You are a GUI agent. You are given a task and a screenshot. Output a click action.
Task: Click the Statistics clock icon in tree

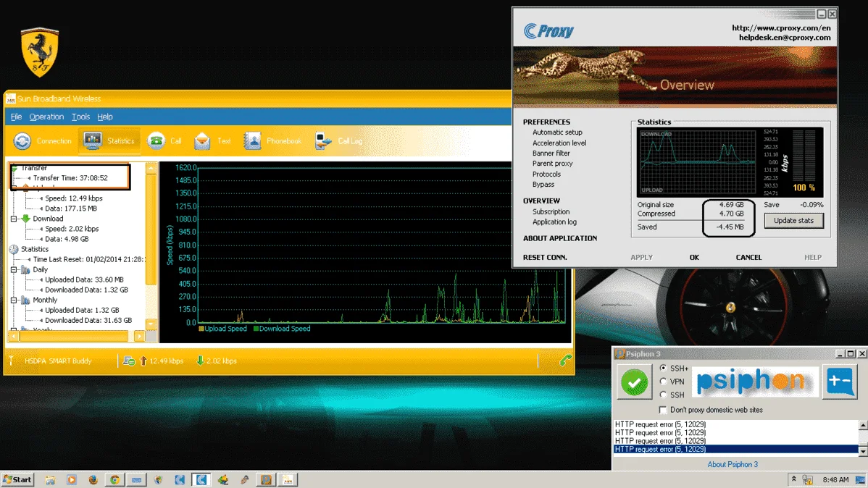14,249
